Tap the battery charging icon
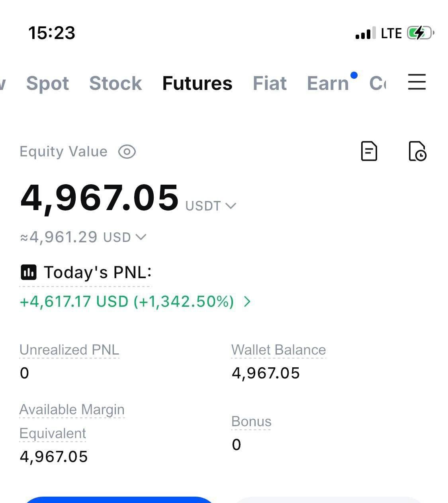The image size is (448, 503). pos(421,33)
